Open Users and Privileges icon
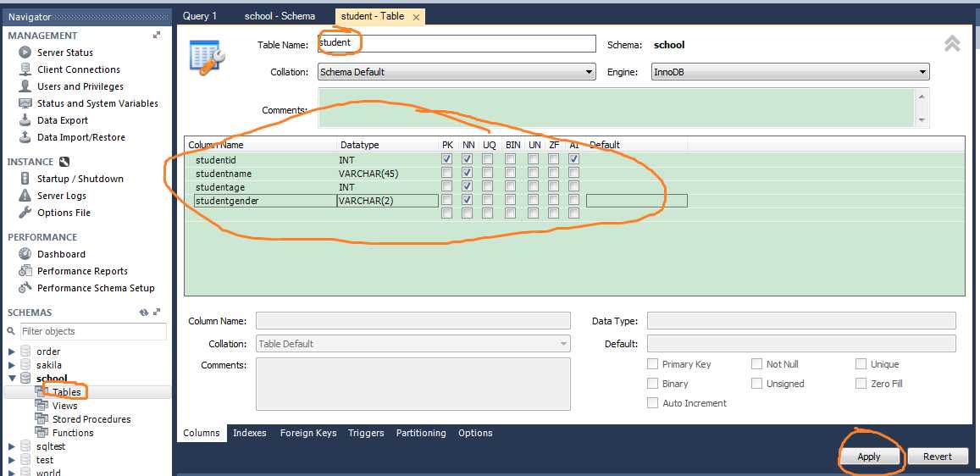 coord(25,86)
